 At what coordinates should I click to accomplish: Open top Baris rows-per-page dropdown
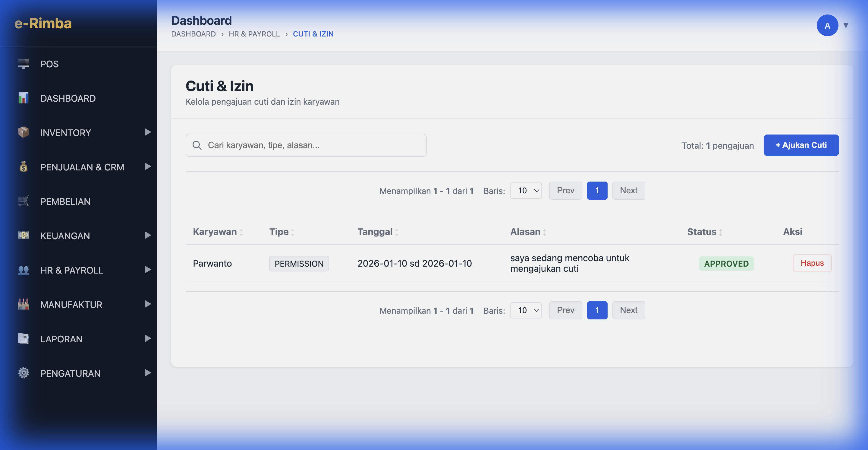[x=525, y=191]
